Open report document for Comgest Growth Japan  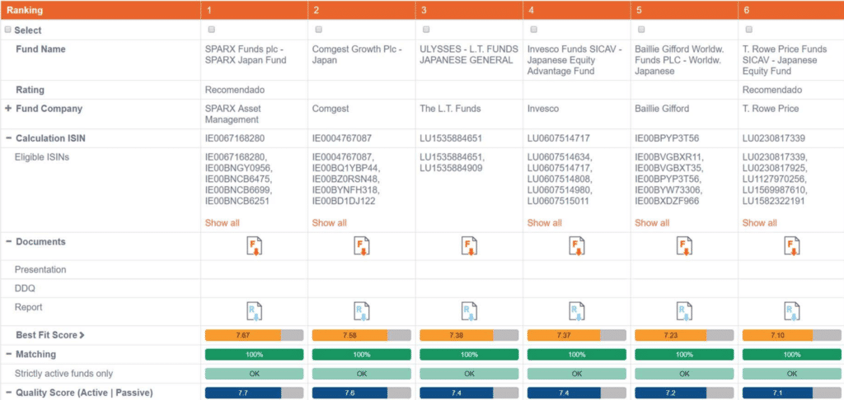pos(362,311)
